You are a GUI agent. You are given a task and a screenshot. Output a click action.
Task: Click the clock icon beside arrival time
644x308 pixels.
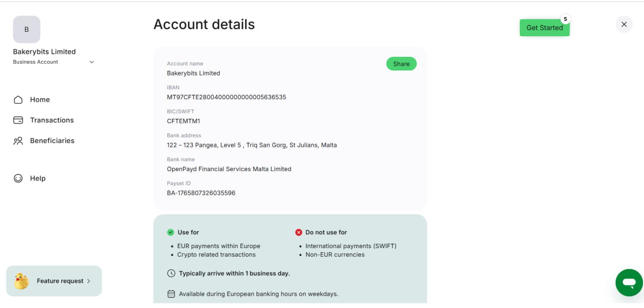(x=171, y=273)
